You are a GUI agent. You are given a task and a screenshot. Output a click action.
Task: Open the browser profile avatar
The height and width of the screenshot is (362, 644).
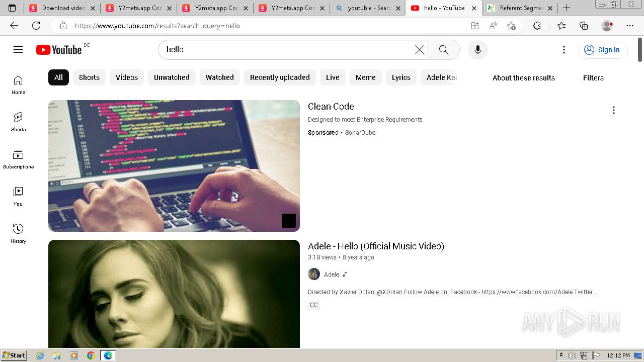click(607, 26)
